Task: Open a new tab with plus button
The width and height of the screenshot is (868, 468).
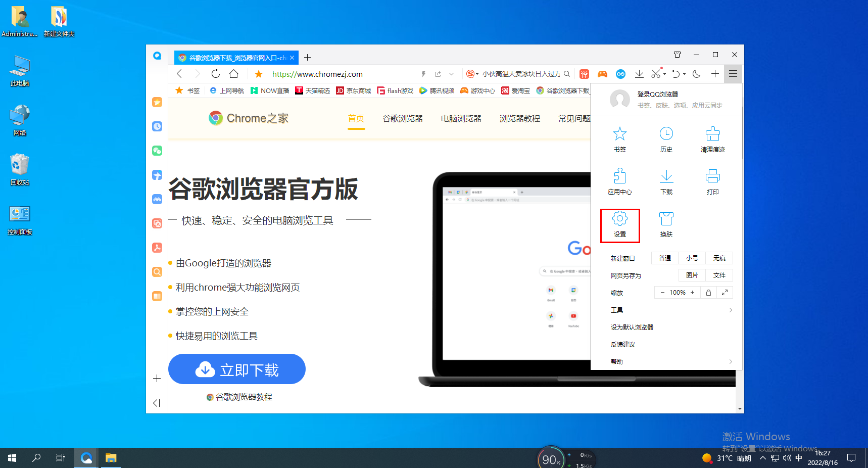Action: (x=307, y=58)
